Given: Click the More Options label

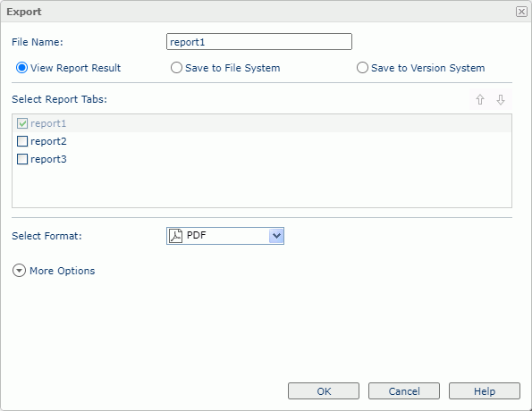Looking at the screenshot, I should click(63, 271).
